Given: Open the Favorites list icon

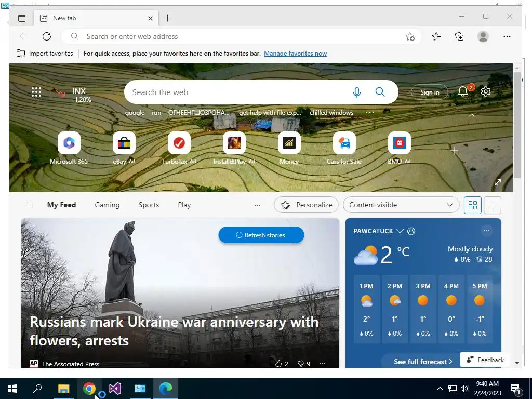Looking at the screenshot, I should click(436, 36).
